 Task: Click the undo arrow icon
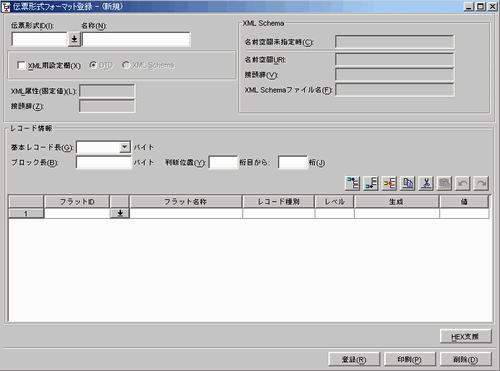coord(463,183)
